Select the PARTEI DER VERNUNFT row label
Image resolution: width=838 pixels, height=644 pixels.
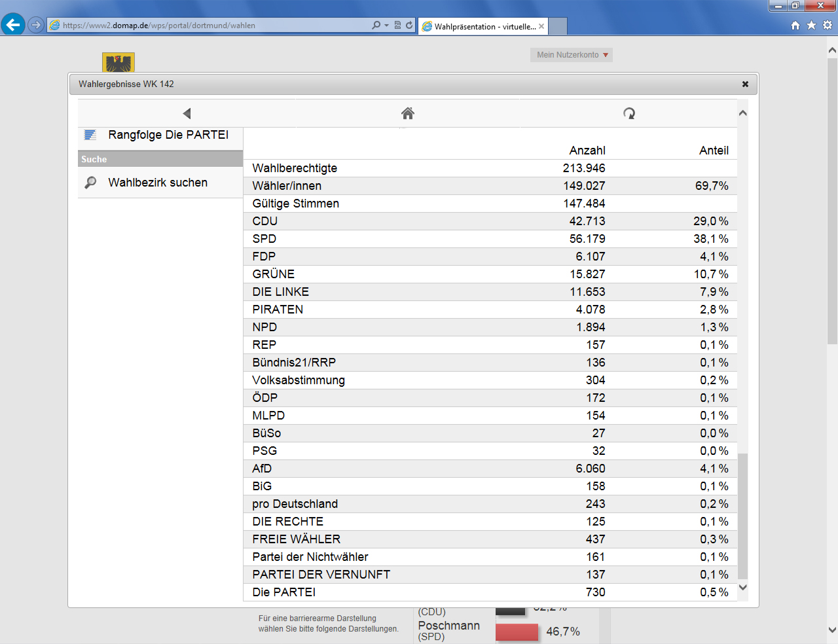321,575
